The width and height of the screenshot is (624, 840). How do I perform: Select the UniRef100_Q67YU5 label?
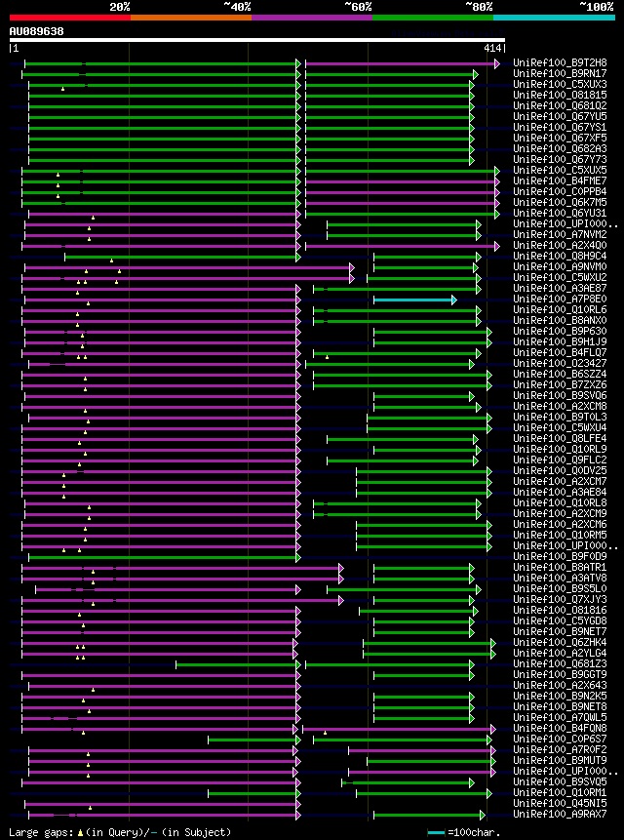click(x=560, y=116)
